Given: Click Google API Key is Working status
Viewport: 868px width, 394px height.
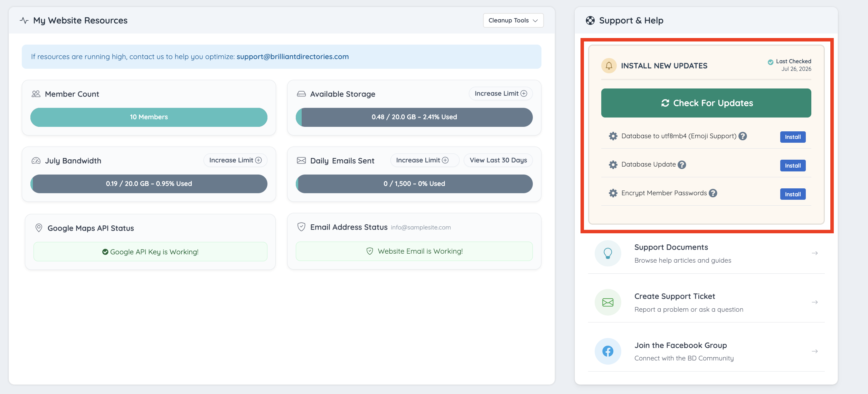Looking at the screenshot, I should [x=150, y=252].
